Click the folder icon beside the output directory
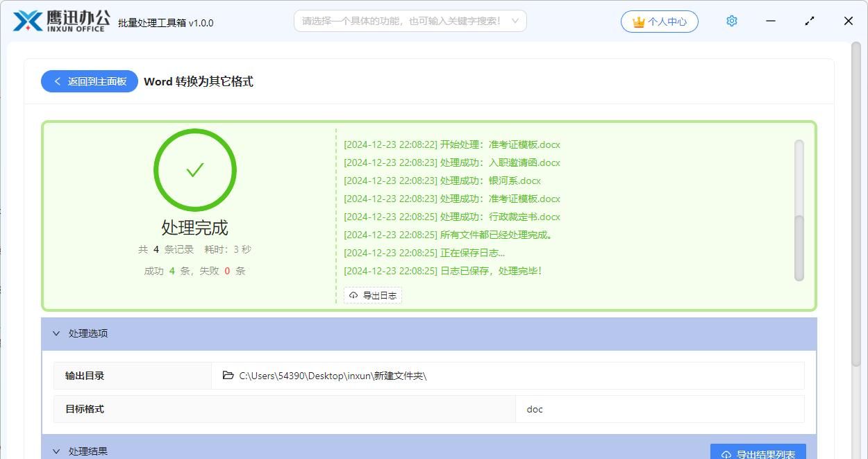Image resolution: width=868 pixels, height=459 pixels. 228,375
